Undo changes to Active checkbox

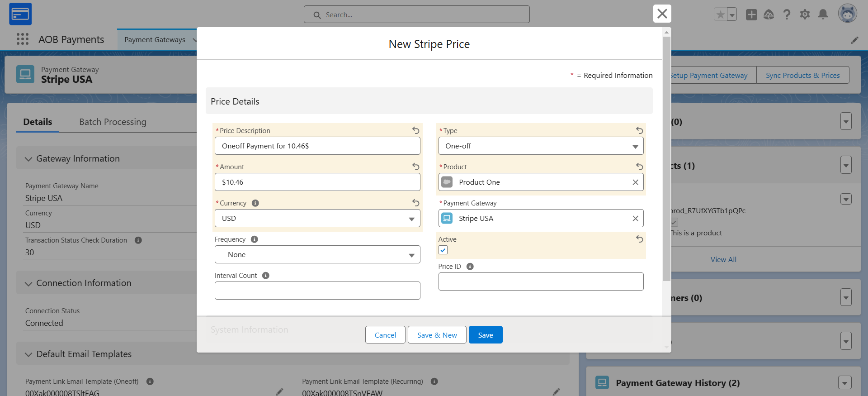(639, 239)
